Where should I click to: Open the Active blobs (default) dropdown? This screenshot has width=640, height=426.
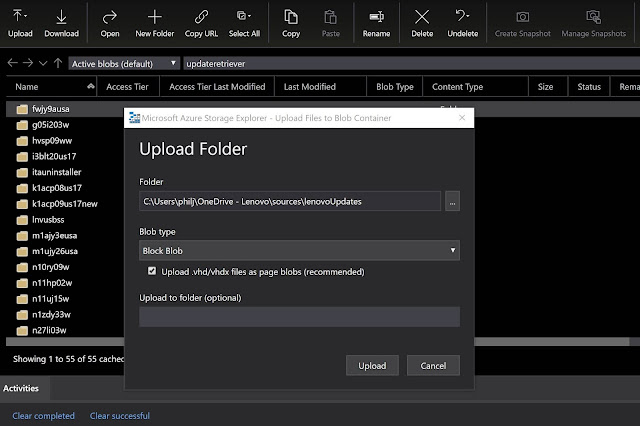124,63
